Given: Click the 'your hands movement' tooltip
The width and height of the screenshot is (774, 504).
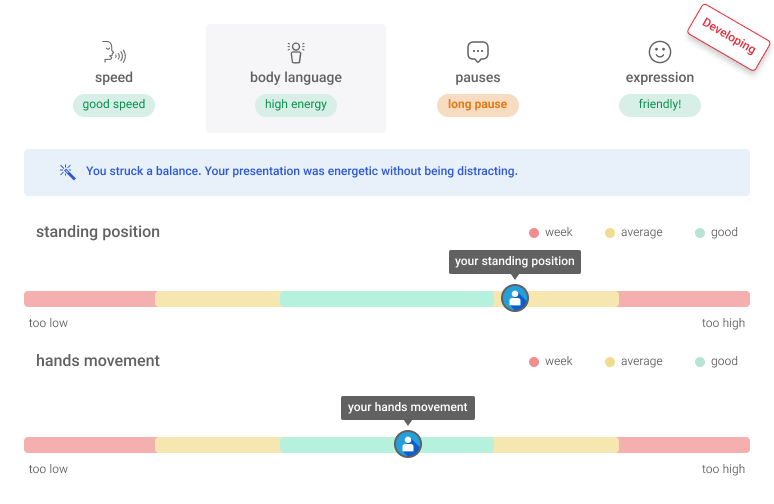Looking at the screenshot, I should (408, 407).
